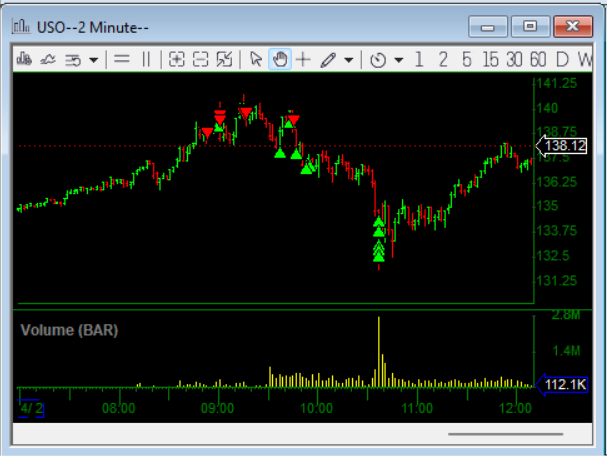Click the 131.25 price axis label
This screenshot has height=456, width=607.
point(557,281)
